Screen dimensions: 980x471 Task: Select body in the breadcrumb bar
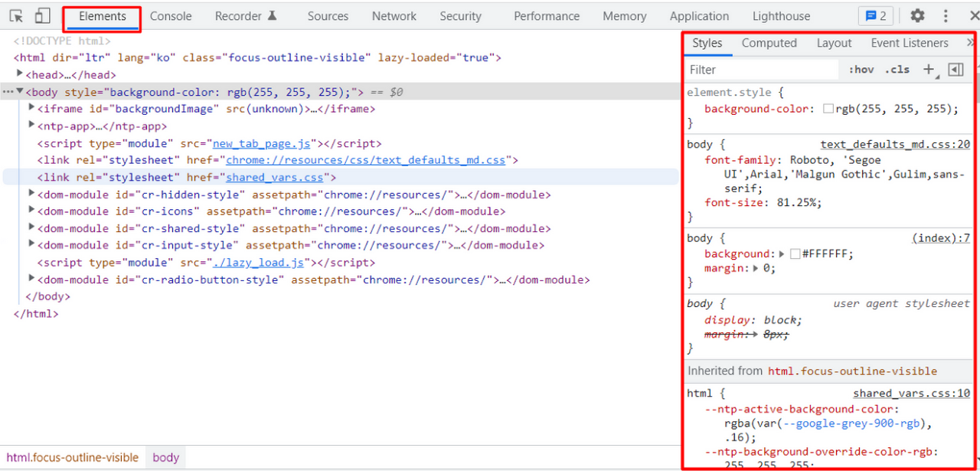(165, 458)
